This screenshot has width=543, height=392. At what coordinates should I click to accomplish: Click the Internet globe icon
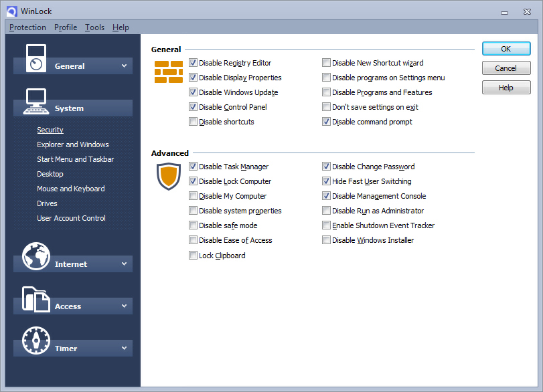(x=36, y=256)
